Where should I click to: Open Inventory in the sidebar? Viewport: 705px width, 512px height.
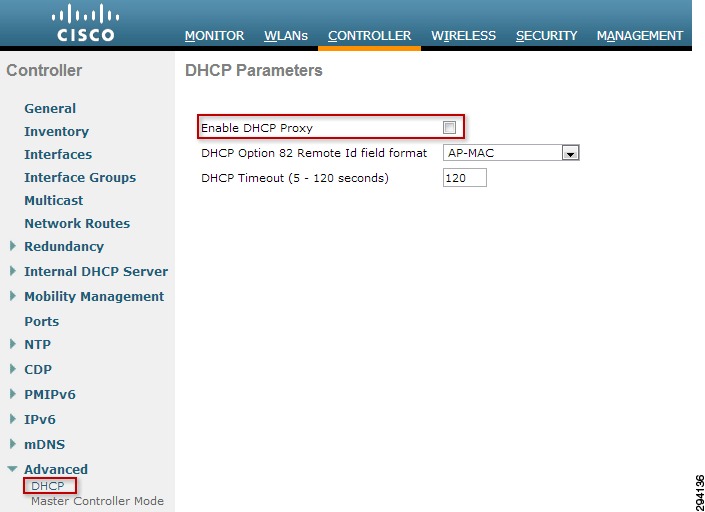(56, 131)
